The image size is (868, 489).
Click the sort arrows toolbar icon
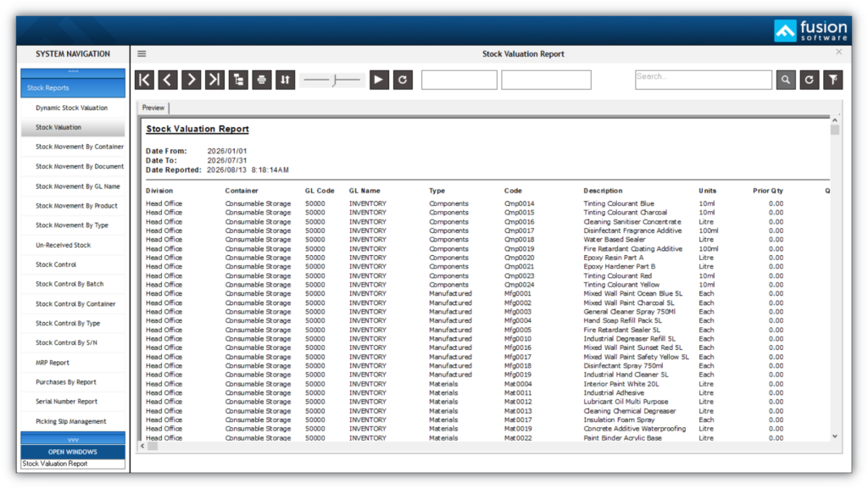285,80
